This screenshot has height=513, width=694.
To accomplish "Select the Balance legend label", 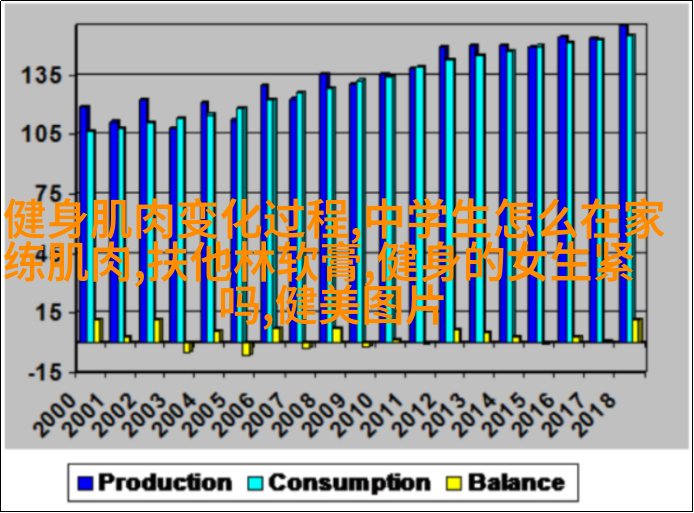I will click(x=516, y=483).
